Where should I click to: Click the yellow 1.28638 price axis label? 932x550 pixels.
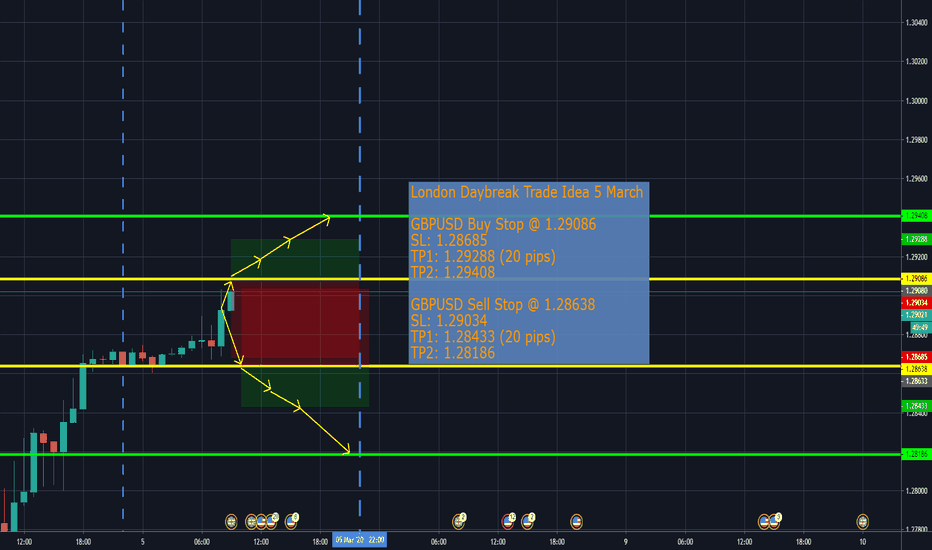[x=916, y=368]
